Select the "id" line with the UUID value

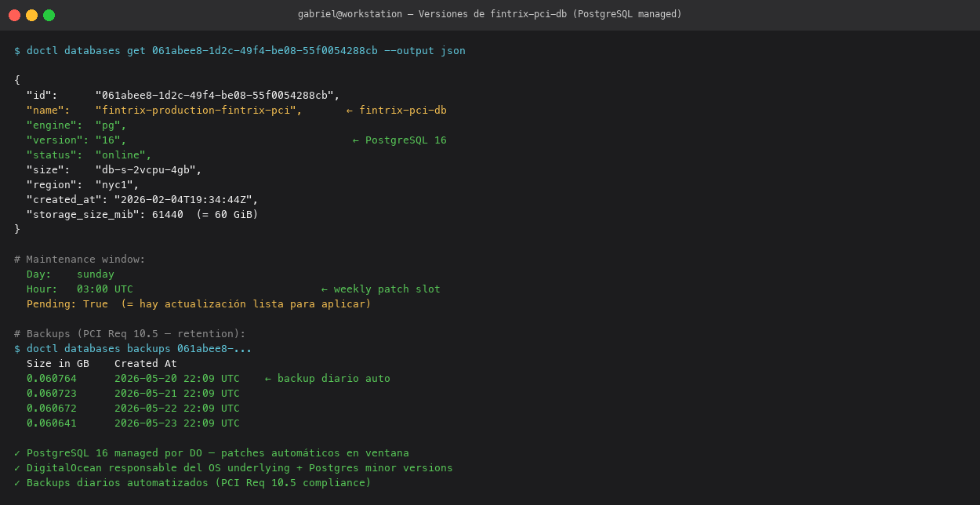[183, 95]
